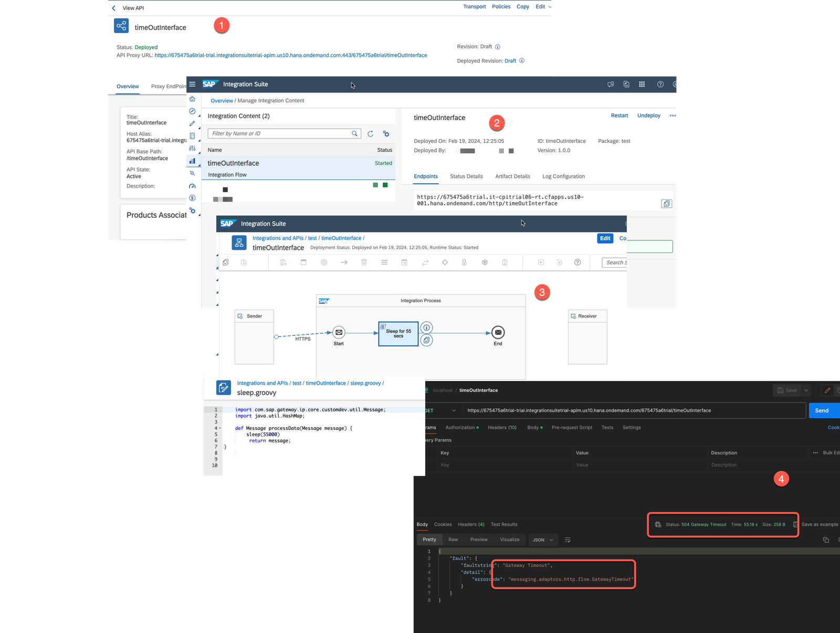Copy the endpoint URL with the copy icon
This screenshot has width=840, height=633.
click(666, 204)
